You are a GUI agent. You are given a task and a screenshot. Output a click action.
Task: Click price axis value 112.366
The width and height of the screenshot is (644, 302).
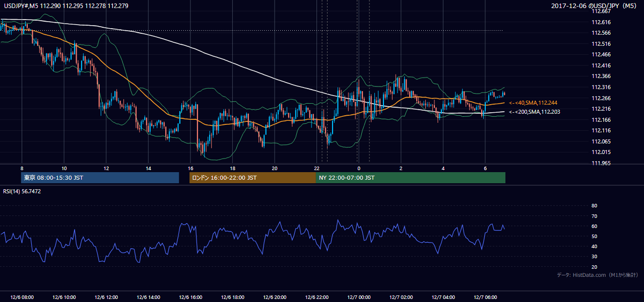pyautogui.click(x=601, y=77)
